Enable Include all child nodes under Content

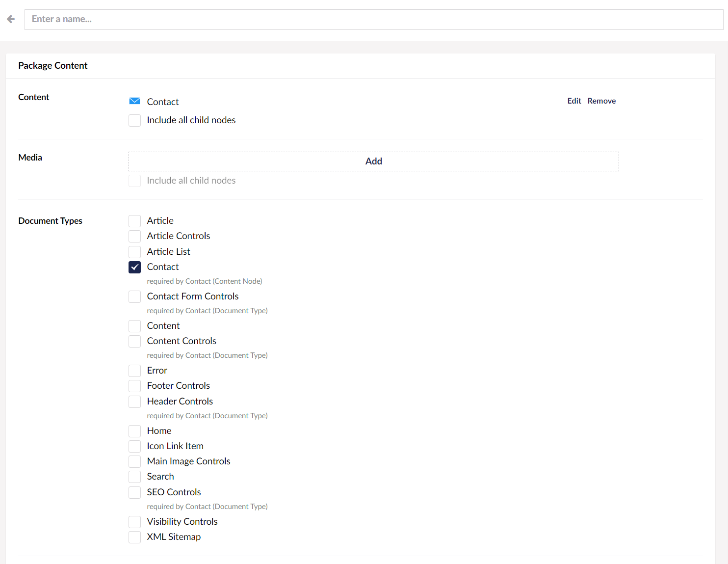pos(134,120)
